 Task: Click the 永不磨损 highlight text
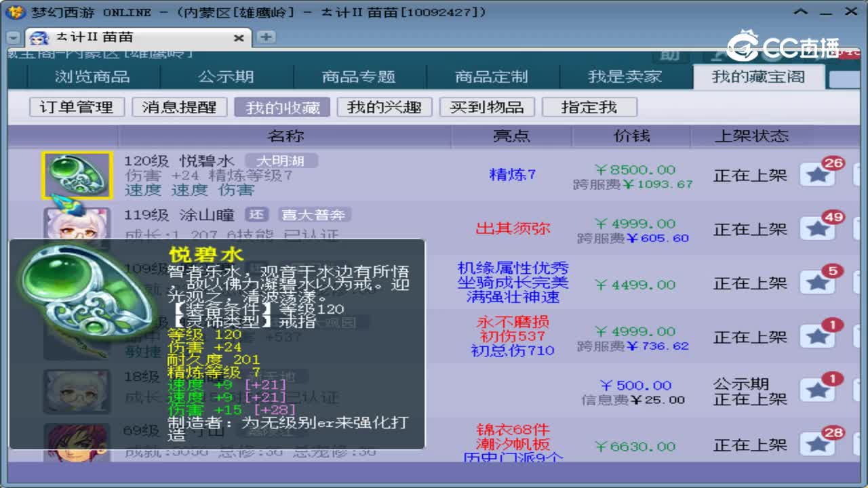[513, 322]
